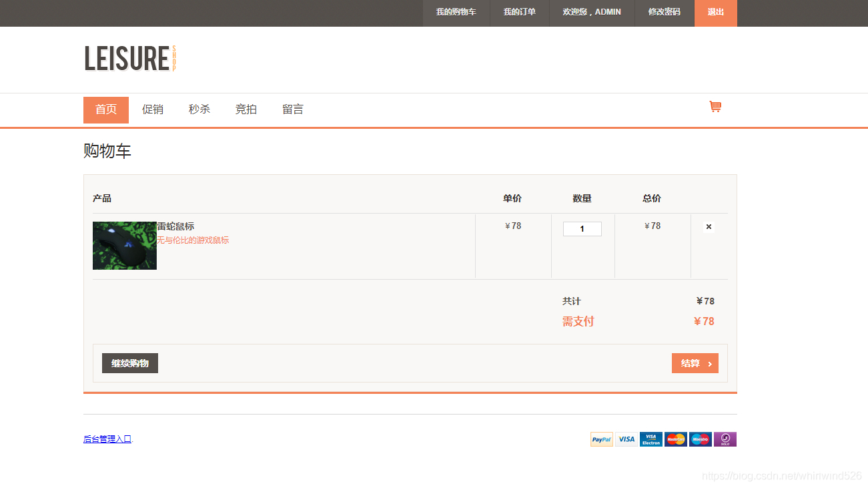Click the Visa Electron payment icon
Image resolution: width=868 pixels, height=488 pixels.
click(650, 439)
